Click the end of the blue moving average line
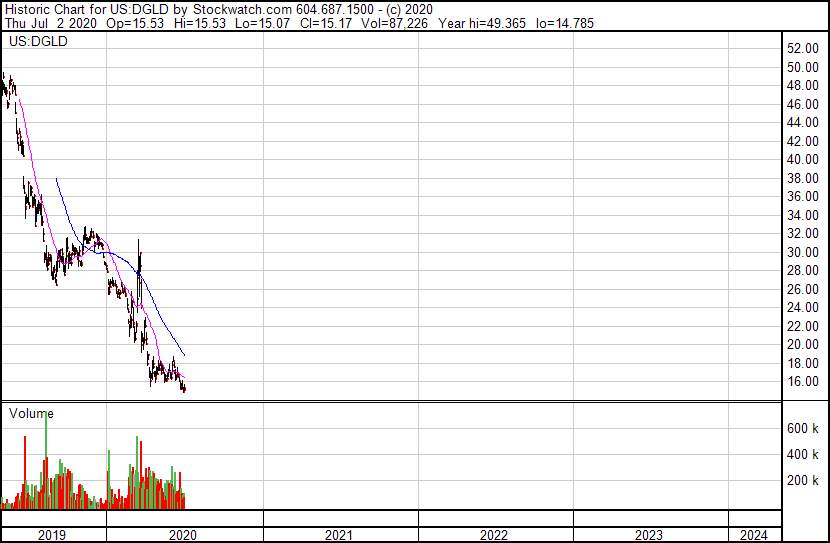Screen dimensions: 830x543 click(x=184, y=355)
